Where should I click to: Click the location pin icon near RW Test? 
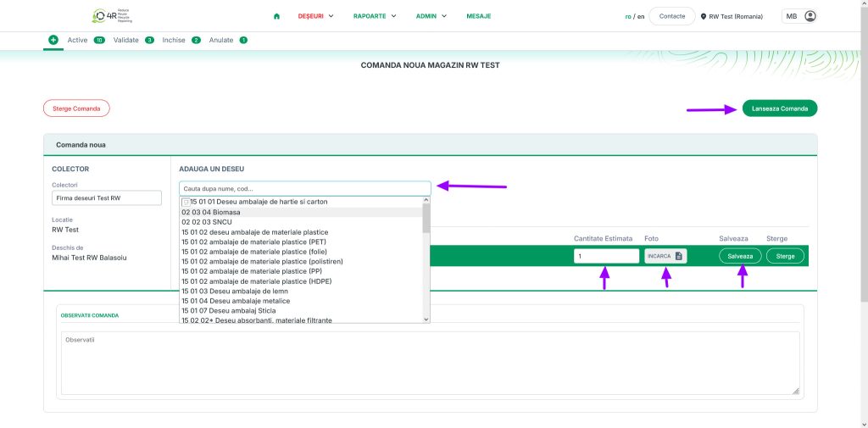click(x=704, y=16)
